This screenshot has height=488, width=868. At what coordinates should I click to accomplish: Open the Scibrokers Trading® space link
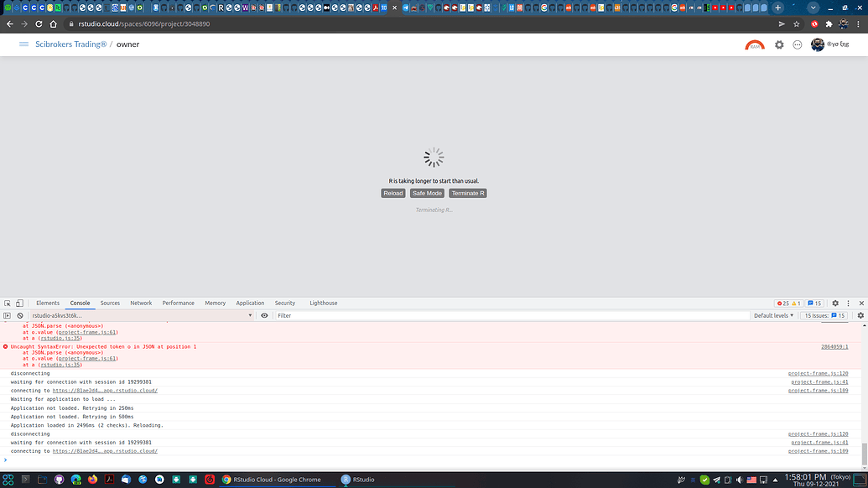pos(70,44)
